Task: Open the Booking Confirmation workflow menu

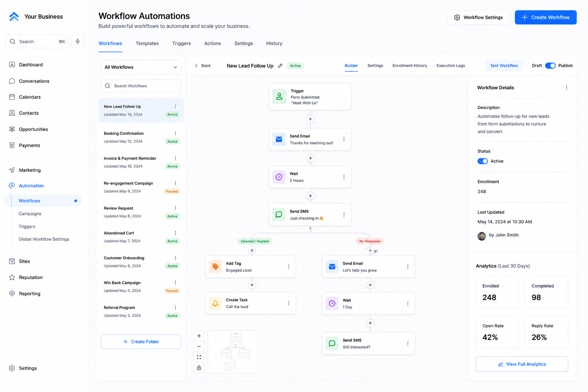Action: [176, 134]
